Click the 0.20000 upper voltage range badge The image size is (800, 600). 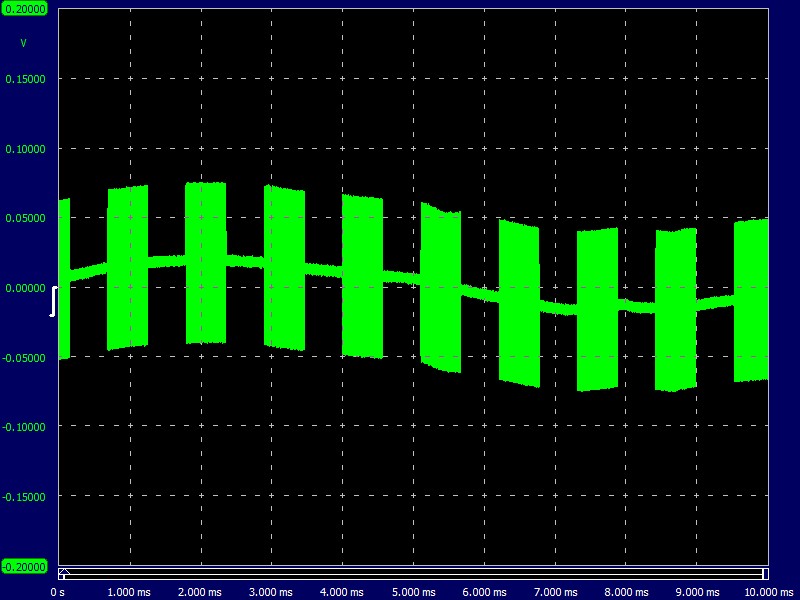pos(24,9)
